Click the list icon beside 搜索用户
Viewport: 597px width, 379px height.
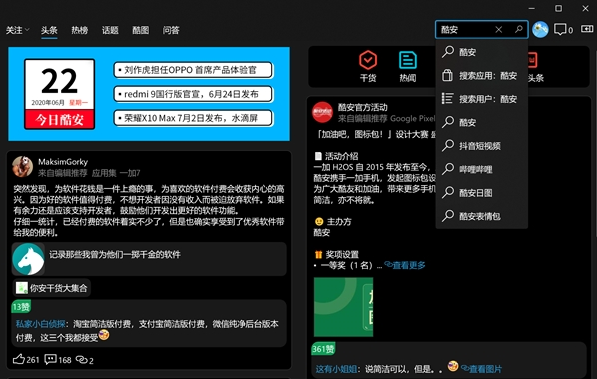coord(447,99)
